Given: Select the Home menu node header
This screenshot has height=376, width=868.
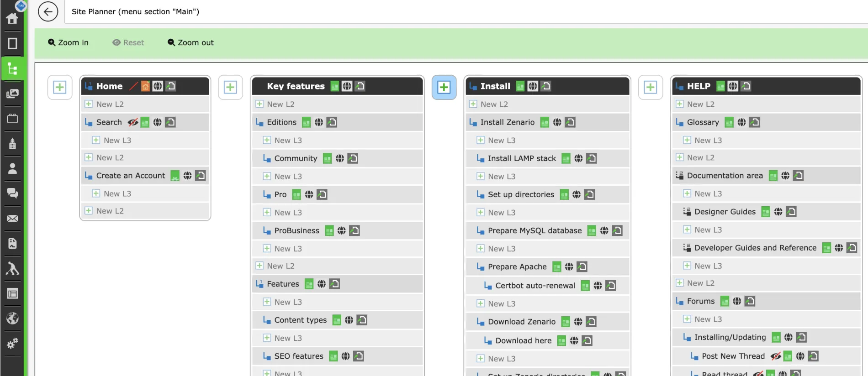Looking at the screenshot, I should pyautogui.click(x=145, y=86).
